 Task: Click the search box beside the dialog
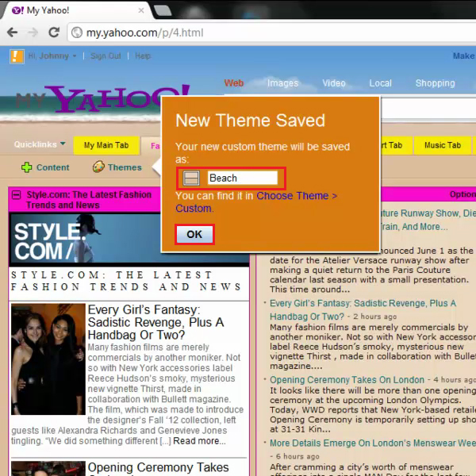coord(428,109)
